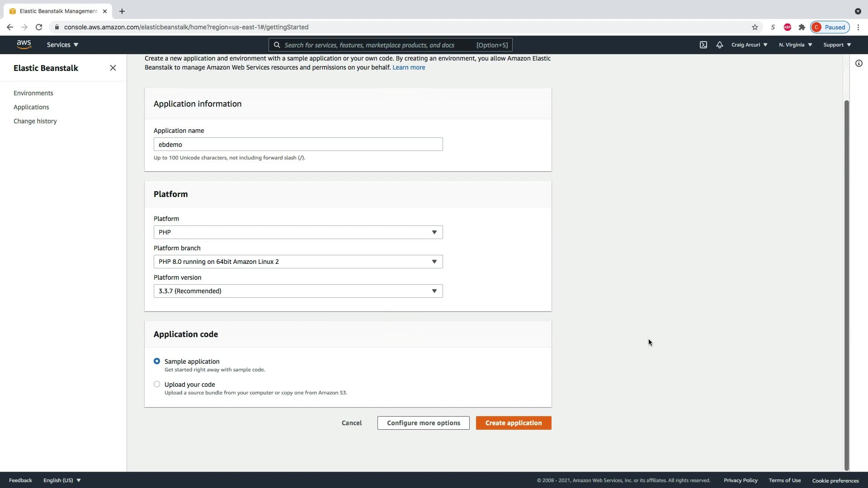
Task: Click the Adblock Plus extension icon
Action: tap(788, 27)
